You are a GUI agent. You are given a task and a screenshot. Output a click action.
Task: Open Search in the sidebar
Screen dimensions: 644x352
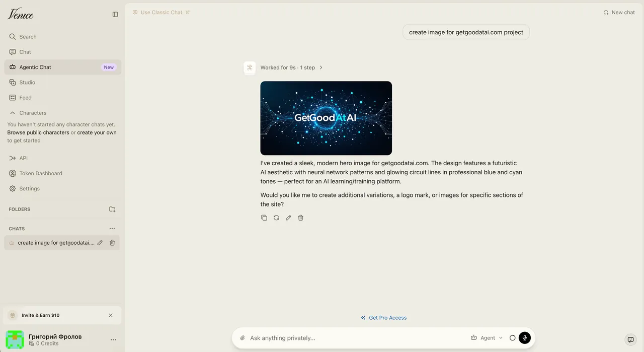pos(63,37)
